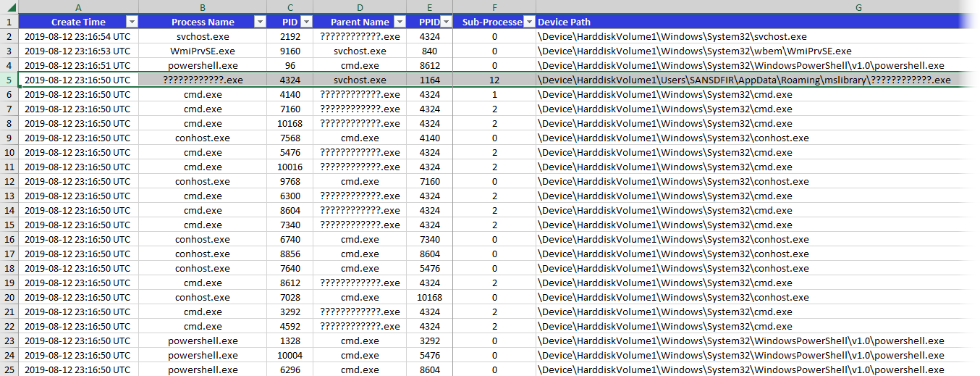The image size is (980, 376).
Task: Click the PPID cell showing 1164
Action: (429, 80)
